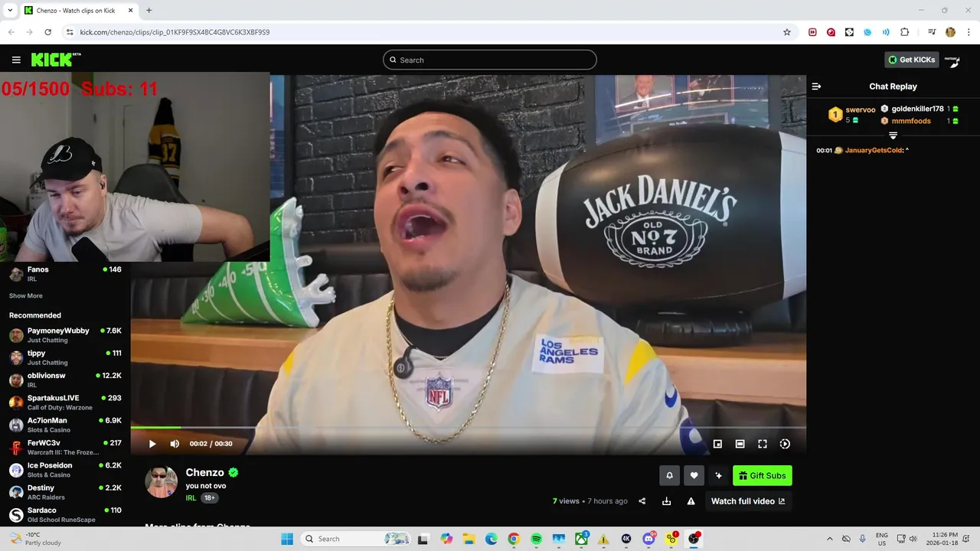Download the clip with download icon

click(x=666, y=501)
